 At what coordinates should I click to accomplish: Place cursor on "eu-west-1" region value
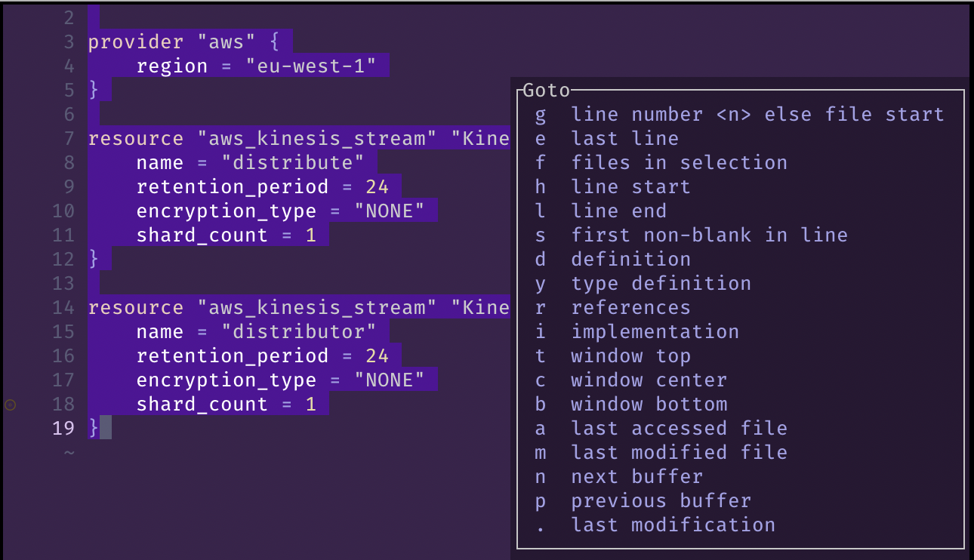pyautogui.click(x=311, y=66)
